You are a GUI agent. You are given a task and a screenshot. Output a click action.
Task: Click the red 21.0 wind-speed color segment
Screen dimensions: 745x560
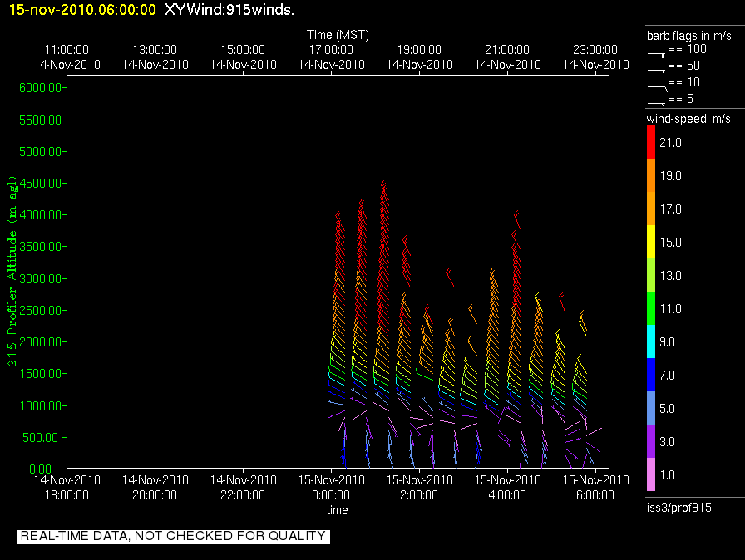coord(651,142)
